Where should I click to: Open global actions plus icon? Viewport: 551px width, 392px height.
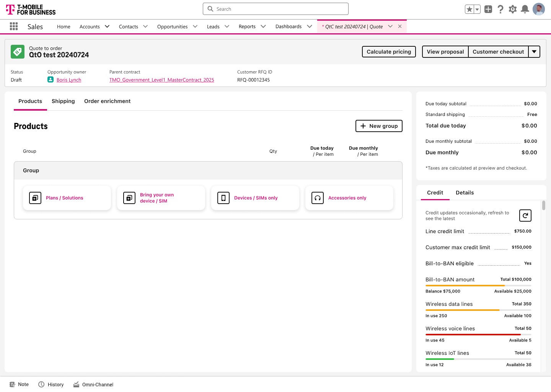(488, 9)
